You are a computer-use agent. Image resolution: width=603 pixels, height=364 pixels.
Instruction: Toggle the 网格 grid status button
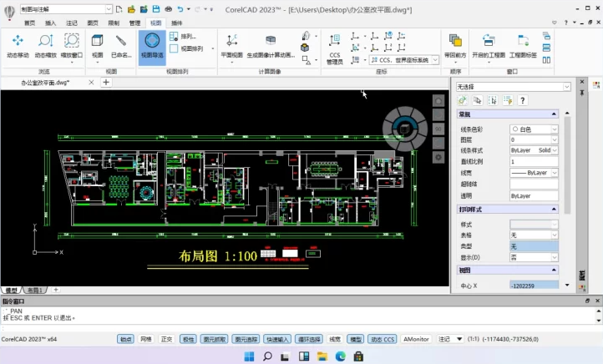[146, 339]
